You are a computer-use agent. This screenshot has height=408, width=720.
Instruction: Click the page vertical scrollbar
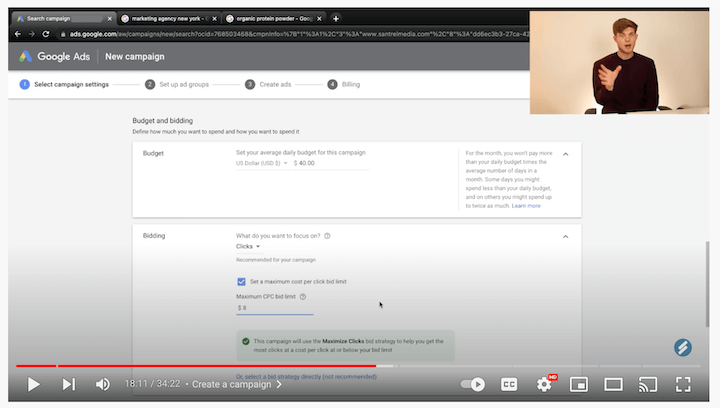(708, 285)
